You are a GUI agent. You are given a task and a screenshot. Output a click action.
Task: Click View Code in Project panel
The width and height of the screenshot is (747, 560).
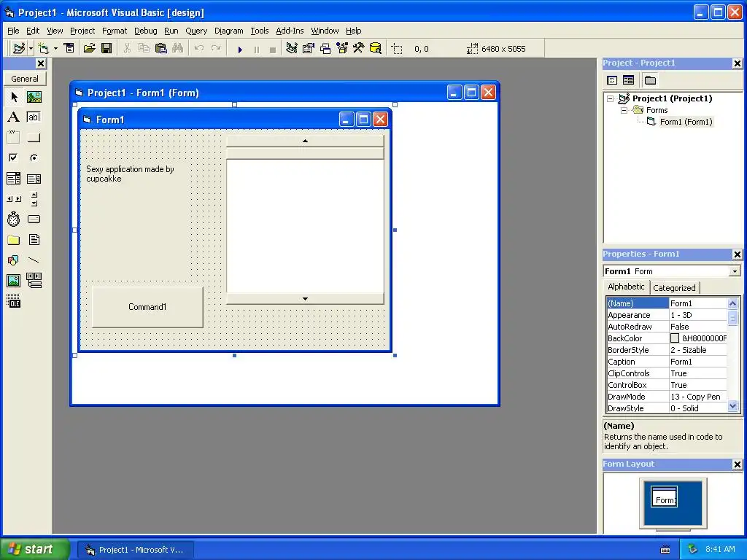pos(612,80)
